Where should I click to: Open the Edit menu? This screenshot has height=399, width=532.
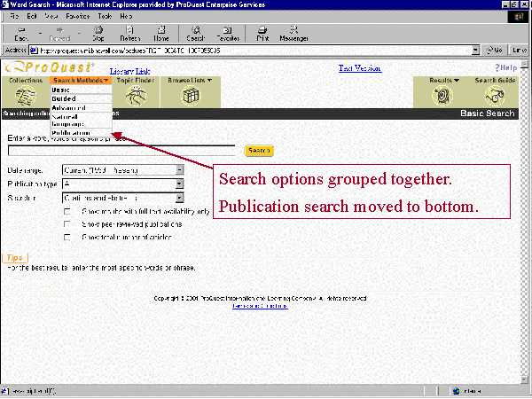32,16
